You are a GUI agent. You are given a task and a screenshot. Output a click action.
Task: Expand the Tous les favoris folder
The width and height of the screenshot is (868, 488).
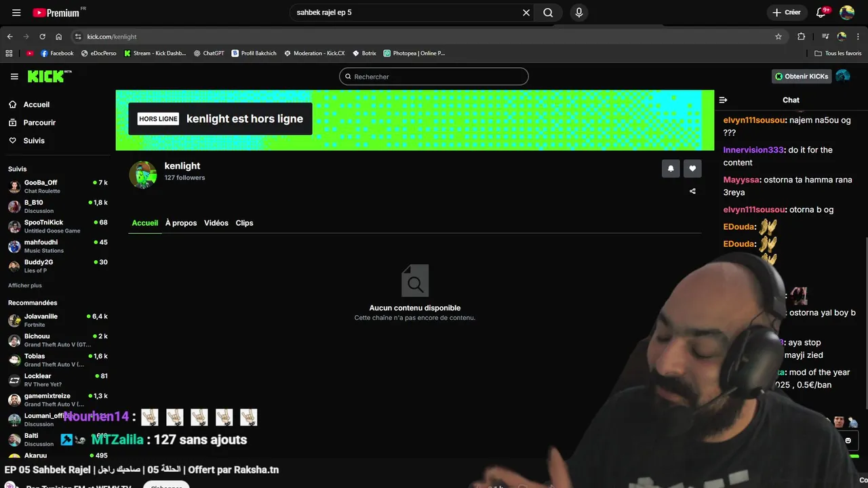tap(838, 53)
